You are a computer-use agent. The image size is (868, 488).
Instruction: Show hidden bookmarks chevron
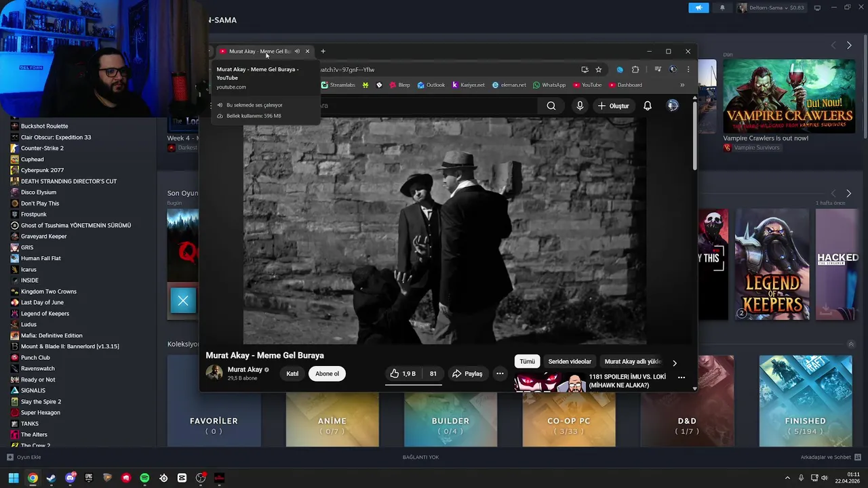pos(682,85)
